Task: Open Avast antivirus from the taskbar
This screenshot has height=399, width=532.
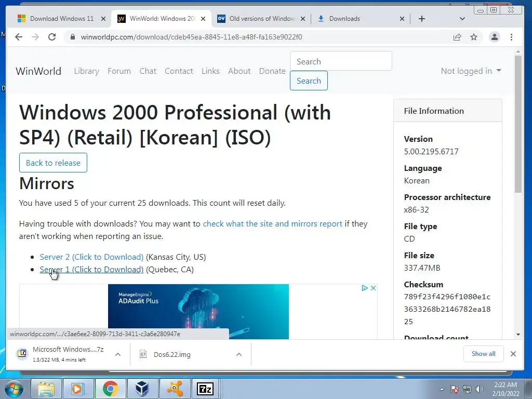Action: 175,389
